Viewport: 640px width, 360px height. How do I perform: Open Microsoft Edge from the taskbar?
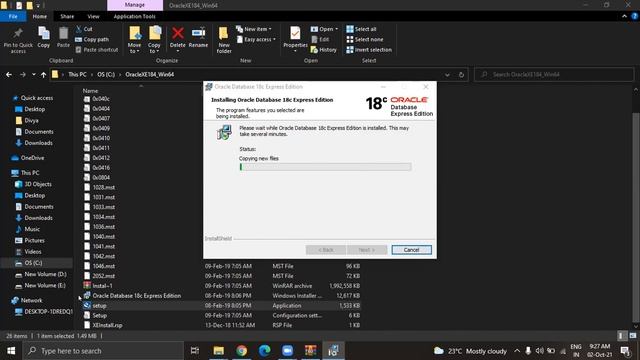[264, 351]
